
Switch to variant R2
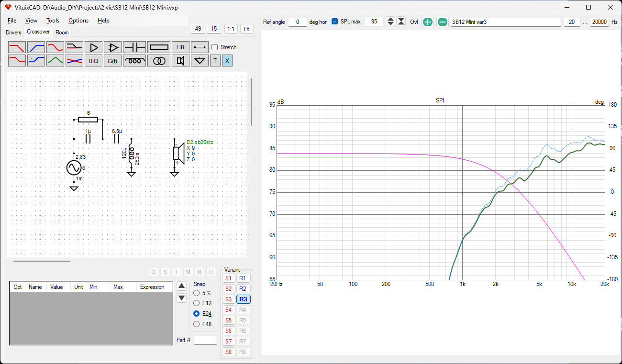(x=243, y=289)
